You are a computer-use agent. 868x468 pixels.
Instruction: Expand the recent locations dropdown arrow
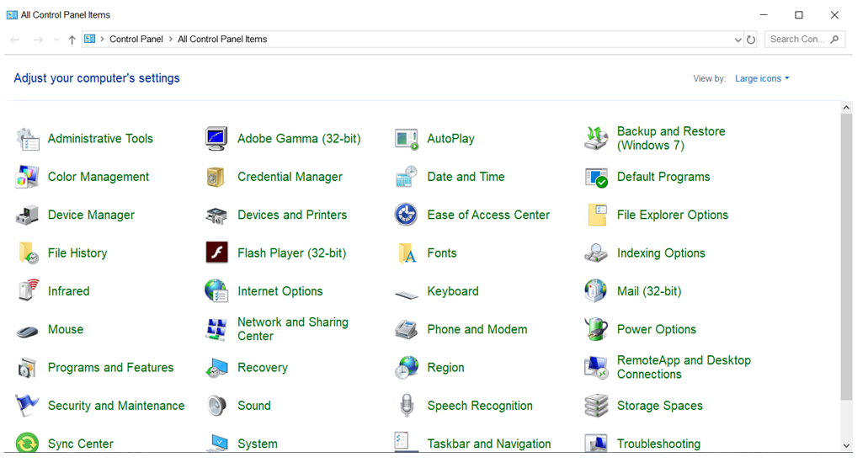pos(56,40)
